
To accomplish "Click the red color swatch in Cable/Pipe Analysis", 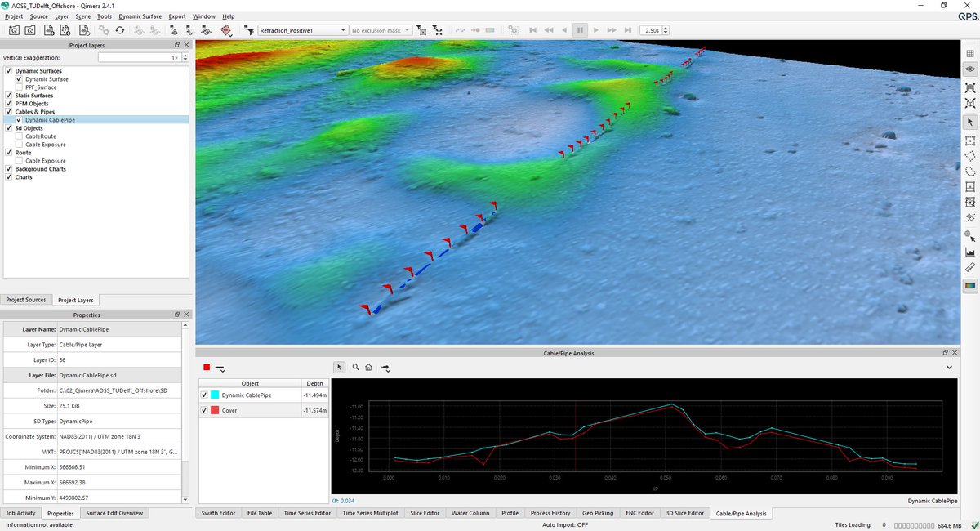I will (206, 367).
